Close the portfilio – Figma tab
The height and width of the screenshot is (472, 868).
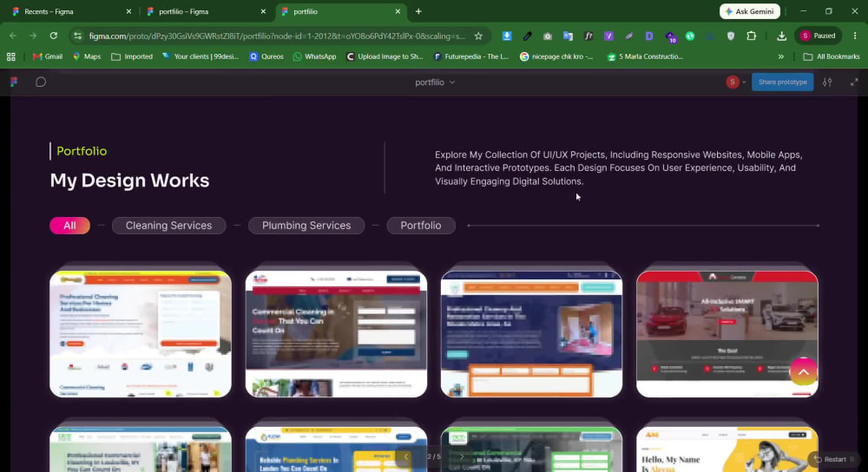(x=263, y=11)
